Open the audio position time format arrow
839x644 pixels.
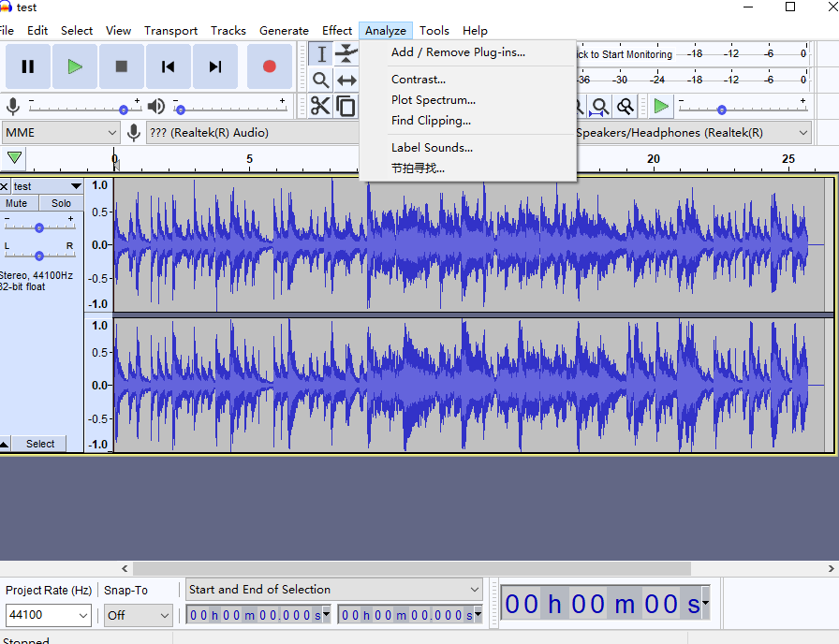point(705,604)
